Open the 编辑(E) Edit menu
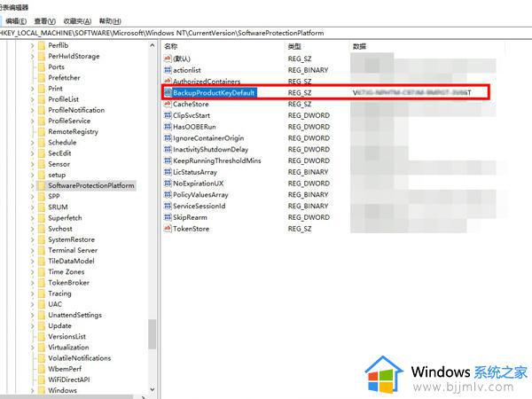Image resolution: width=532 pixels, height=399 pixels. coord(16,21)
